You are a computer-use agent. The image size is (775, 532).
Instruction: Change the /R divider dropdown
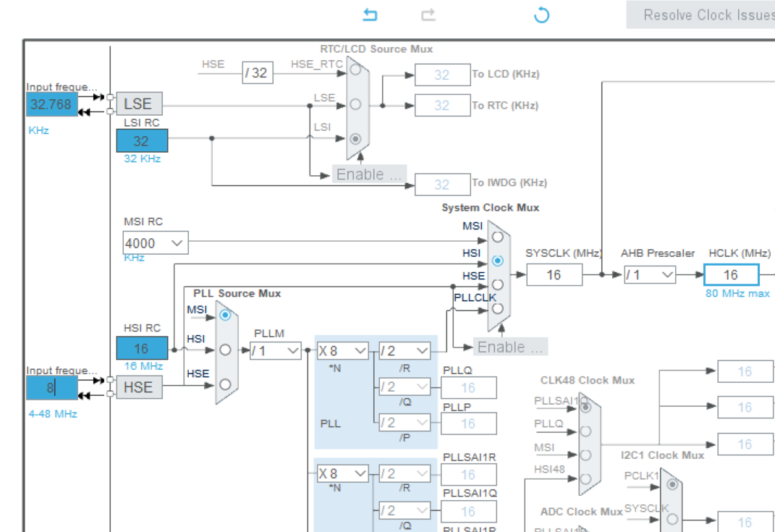point(403,350)
